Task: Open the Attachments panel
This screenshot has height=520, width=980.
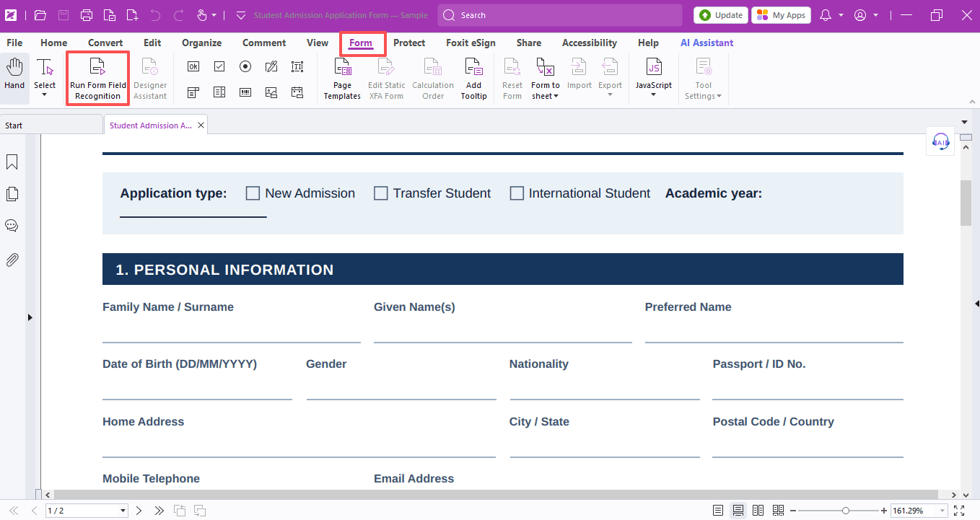Action: [x=12, y=260]
